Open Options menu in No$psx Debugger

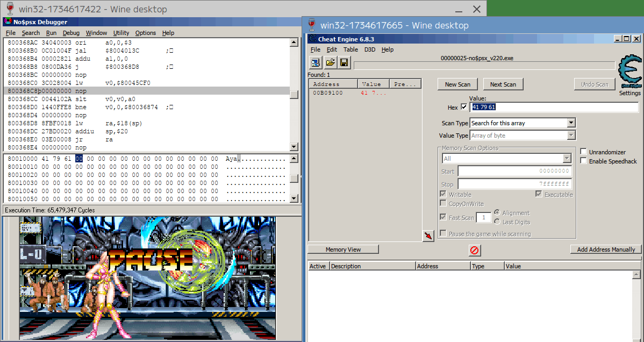point(145,33)
